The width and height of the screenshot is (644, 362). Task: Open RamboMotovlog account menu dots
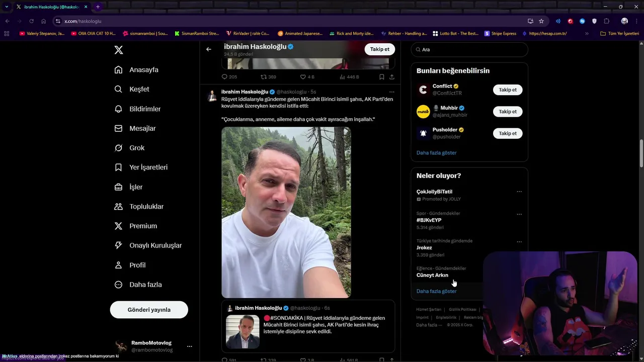click(x=189, y=346)
